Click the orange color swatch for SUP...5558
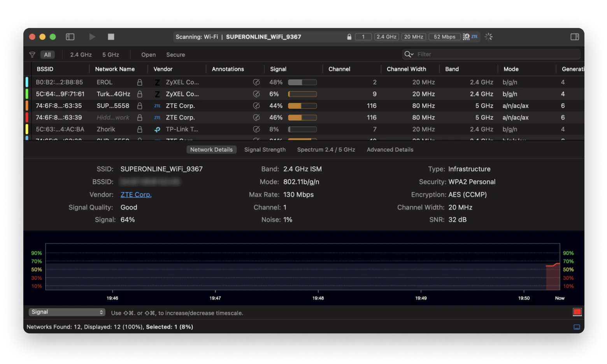Image resolution: width=607 pixels, height=364 pixels. (27, 105)
